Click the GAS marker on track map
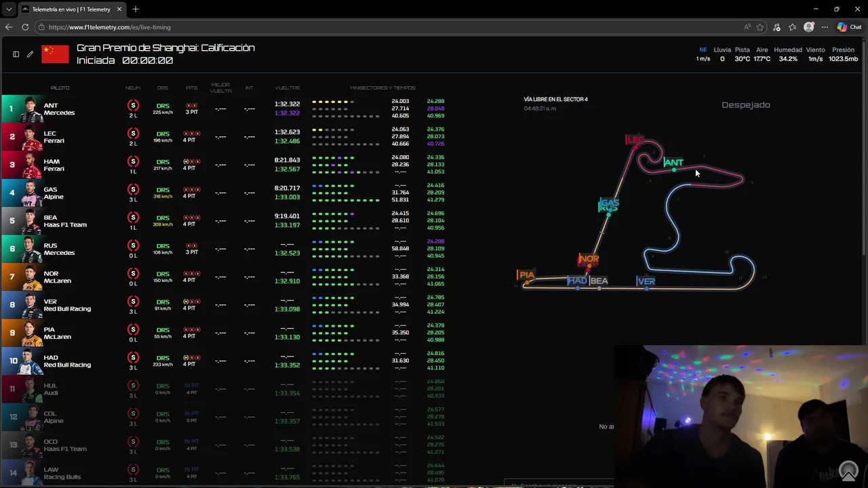The image size is (868, 488). coord(609,202)
